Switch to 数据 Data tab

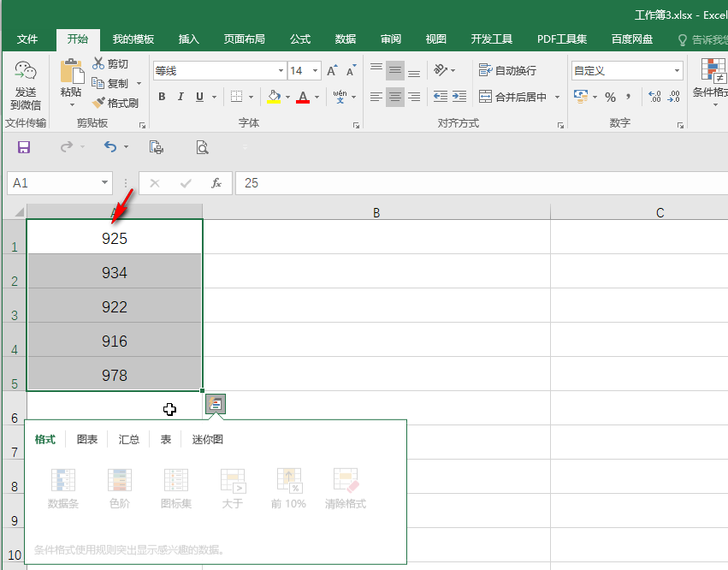(346, 39)
